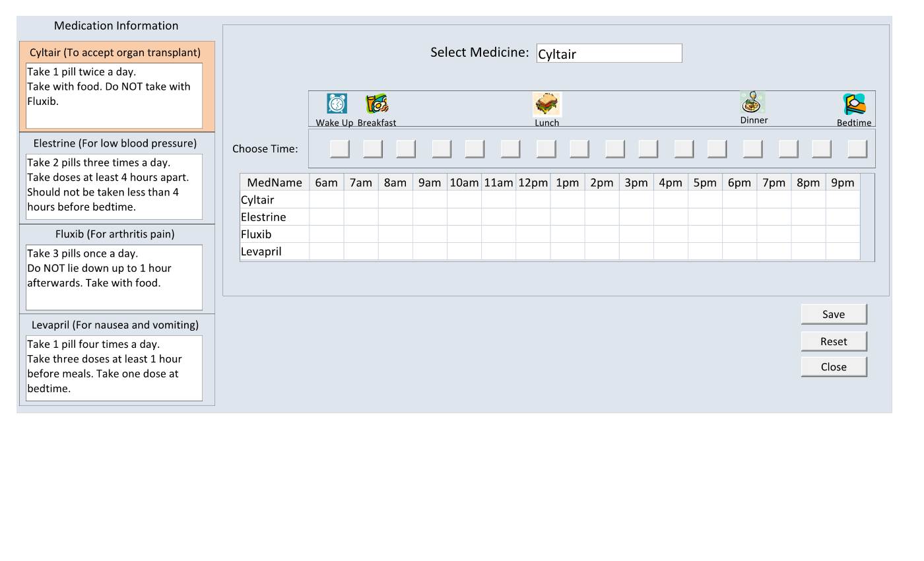Click the Save button

[x=834, y=314]
